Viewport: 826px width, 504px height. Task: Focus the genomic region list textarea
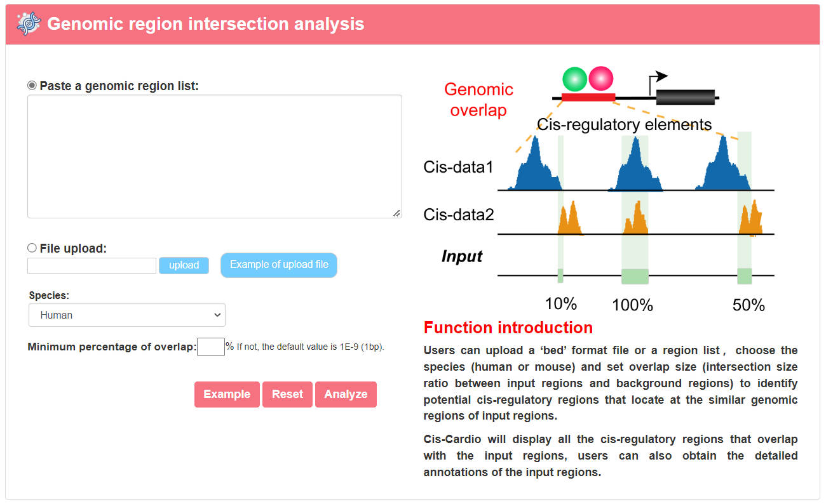[x=215, y=157]
